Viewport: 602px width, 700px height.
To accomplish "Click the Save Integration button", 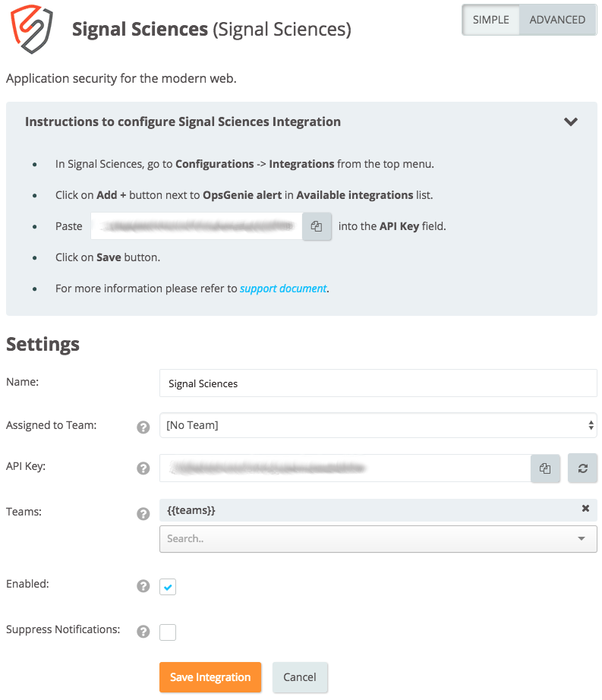I will [x=210, y=677].
